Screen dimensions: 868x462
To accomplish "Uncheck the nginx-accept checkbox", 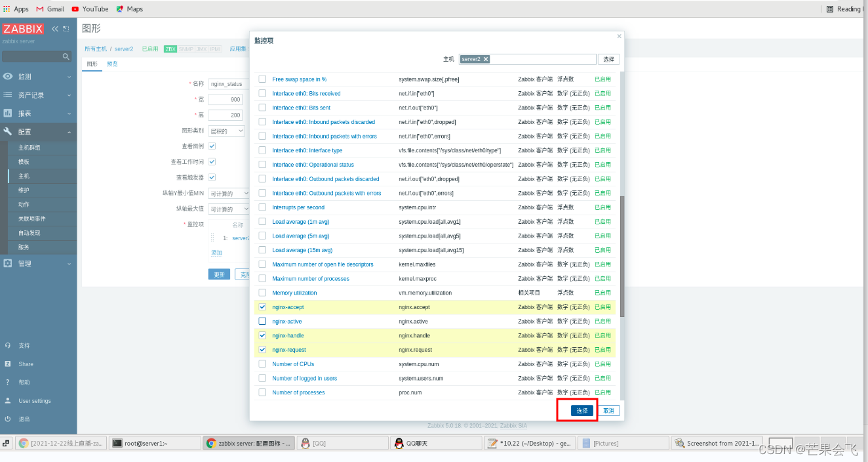I will tap(262, 307).
